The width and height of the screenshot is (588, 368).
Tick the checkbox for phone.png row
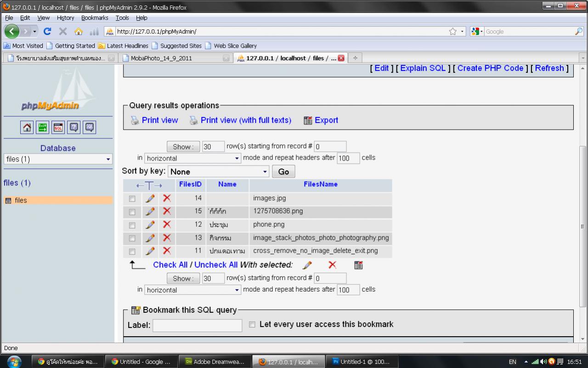point(132,225)
